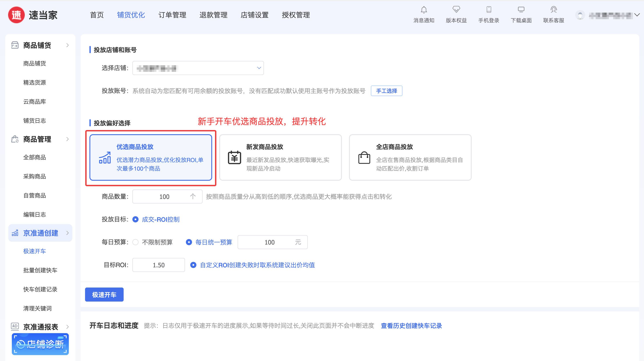
Task: Open 批量创建快车 in the sidebar
Action: [40, 270]
